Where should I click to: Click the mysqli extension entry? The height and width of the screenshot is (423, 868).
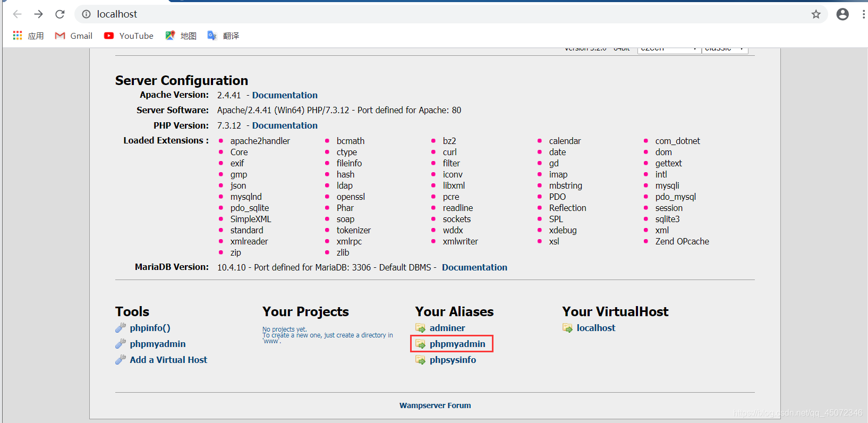click(667, 185)
